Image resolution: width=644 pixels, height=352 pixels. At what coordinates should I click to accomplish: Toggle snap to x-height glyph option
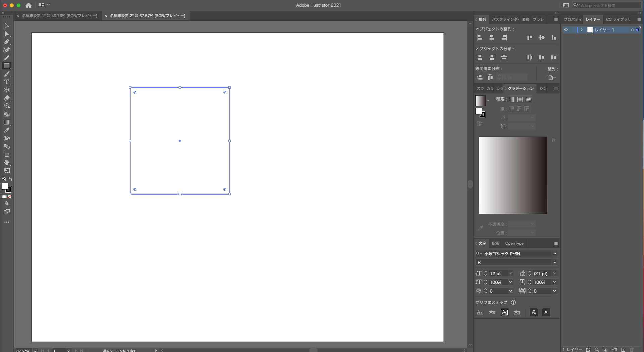tap(492, 312)
